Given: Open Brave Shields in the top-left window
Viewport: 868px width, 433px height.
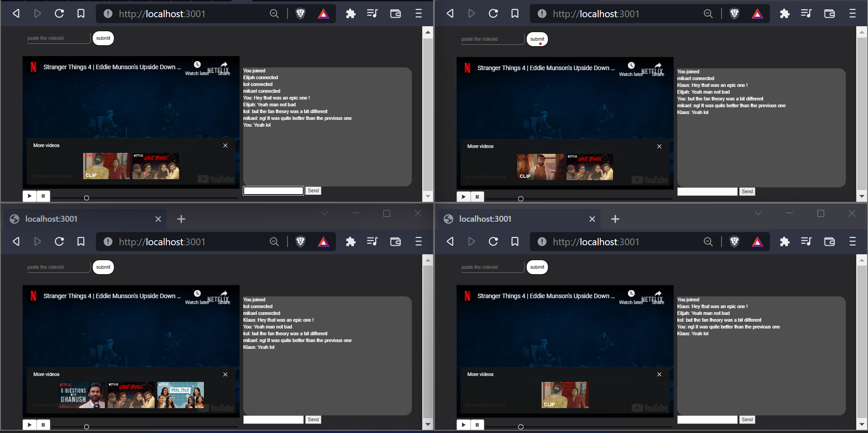Looking at the screenshot, I should [x=300, y=14].
